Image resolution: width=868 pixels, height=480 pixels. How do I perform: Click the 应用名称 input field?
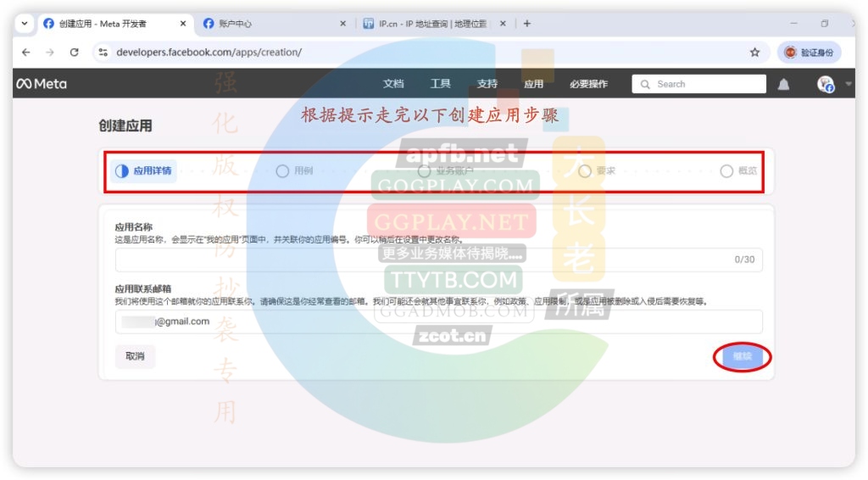click(424, 260)
